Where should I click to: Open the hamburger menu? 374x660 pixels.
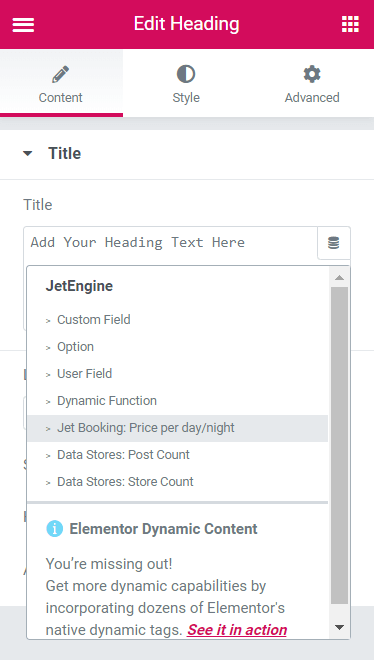coord(23,24)
